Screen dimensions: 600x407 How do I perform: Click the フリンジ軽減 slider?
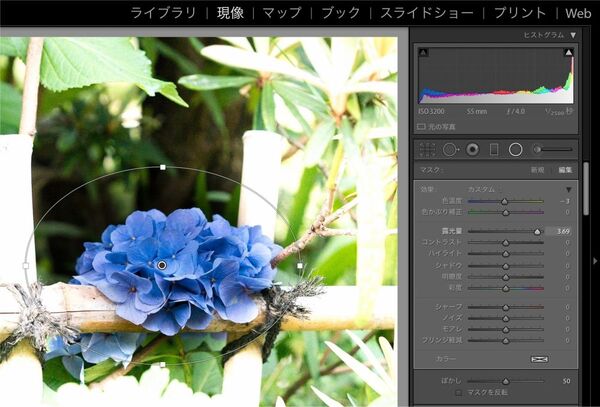point(505,340)
